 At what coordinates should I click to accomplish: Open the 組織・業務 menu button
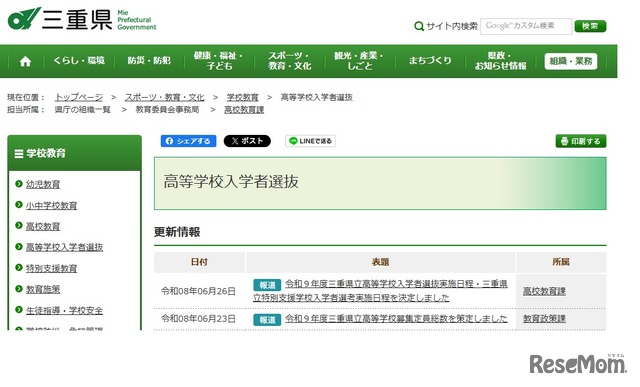pos(571,61)
